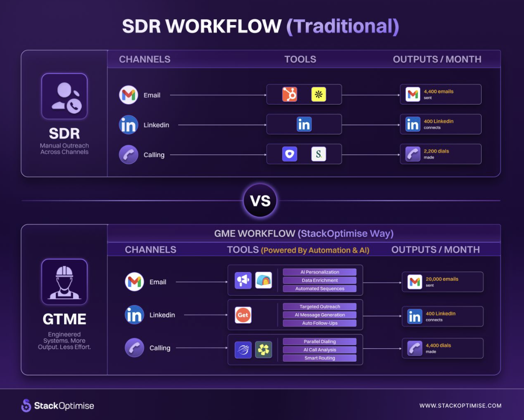Image resolution: width=524 pixels, height=420 pixels.
Task: Click the Smart Routing tag
Action: 320,358
